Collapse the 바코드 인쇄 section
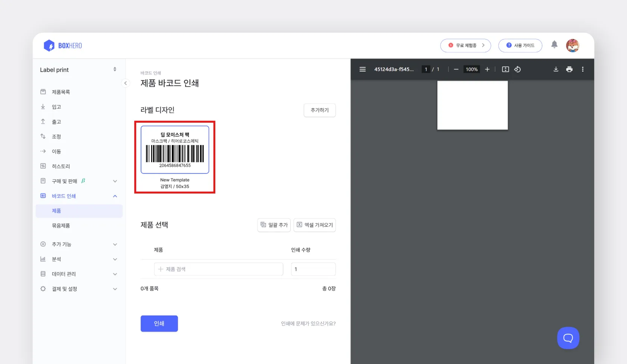627x364 pixels. (x=115, y=196)
